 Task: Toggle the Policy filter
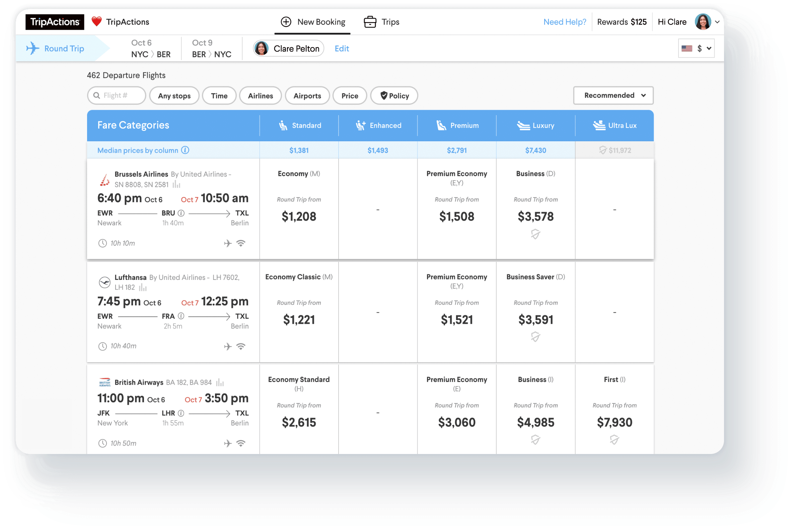pyautogui.click(x=394, y=96)
